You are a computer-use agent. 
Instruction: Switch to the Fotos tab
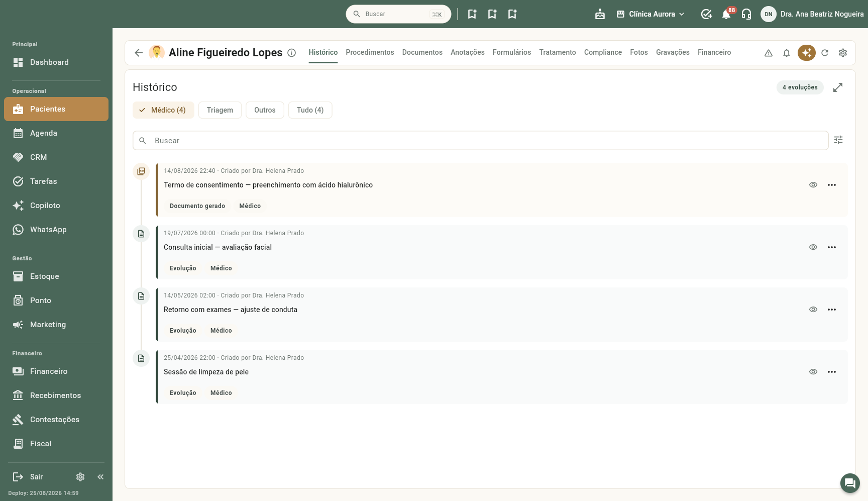coord(639,52)
